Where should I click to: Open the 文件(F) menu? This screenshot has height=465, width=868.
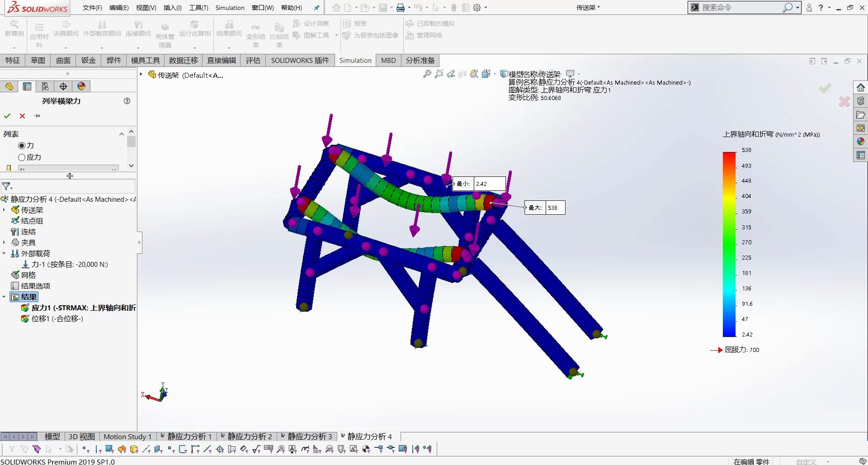click(92, 8)
